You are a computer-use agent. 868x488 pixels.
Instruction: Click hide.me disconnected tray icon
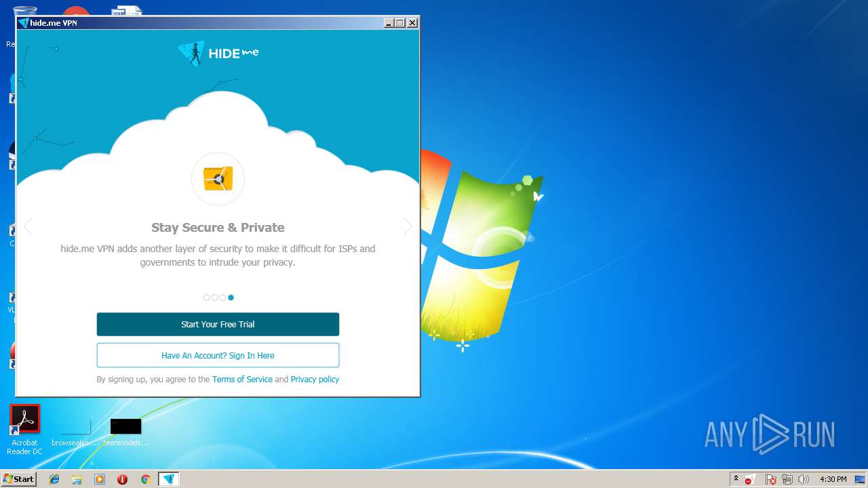[749, 480]
